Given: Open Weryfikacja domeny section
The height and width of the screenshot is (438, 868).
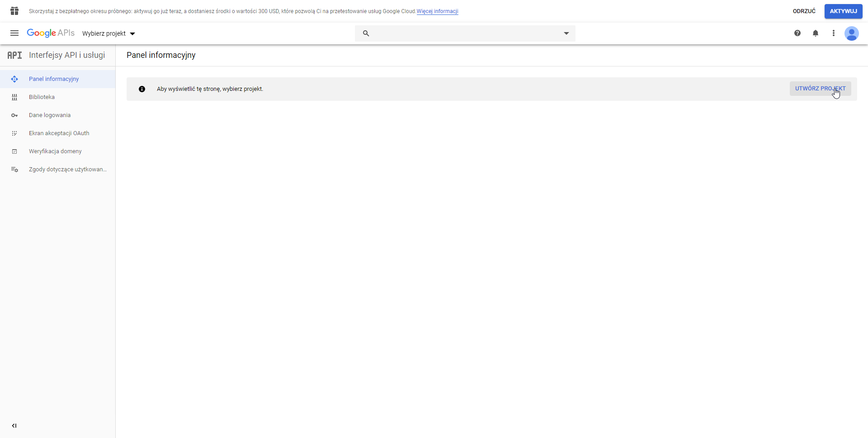Looking at the screenshot, I should pos(55,151).
